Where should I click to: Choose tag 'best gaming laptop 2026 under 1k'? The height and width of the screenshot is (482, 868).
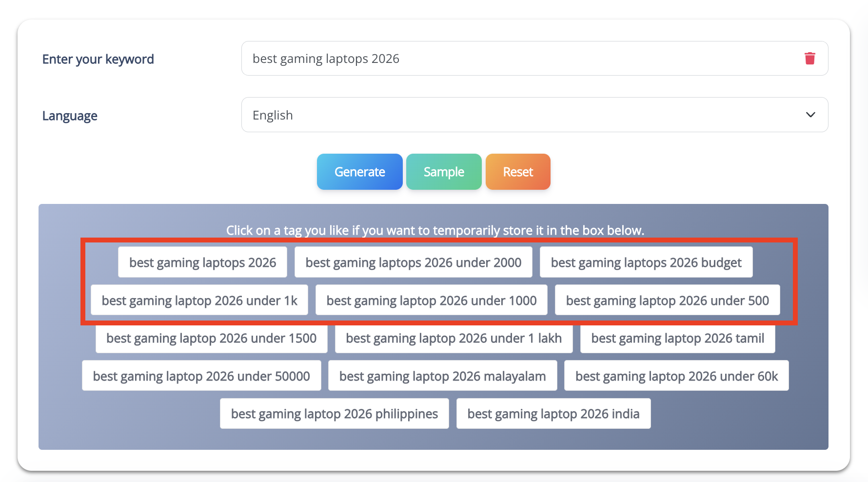point(199,301)
